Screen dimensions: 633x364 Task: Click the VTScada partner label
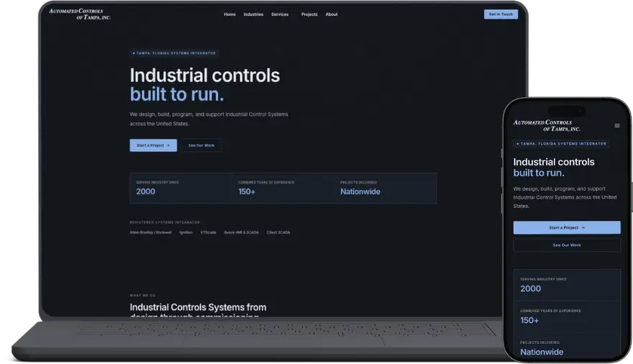pos(208,232)
